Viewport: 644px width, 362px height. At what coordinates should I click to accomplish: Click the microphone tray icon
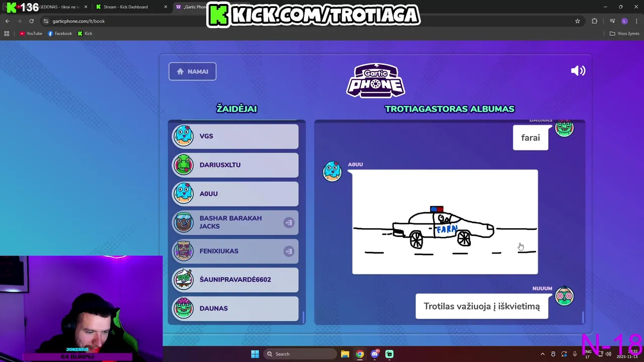click(575, 354)
